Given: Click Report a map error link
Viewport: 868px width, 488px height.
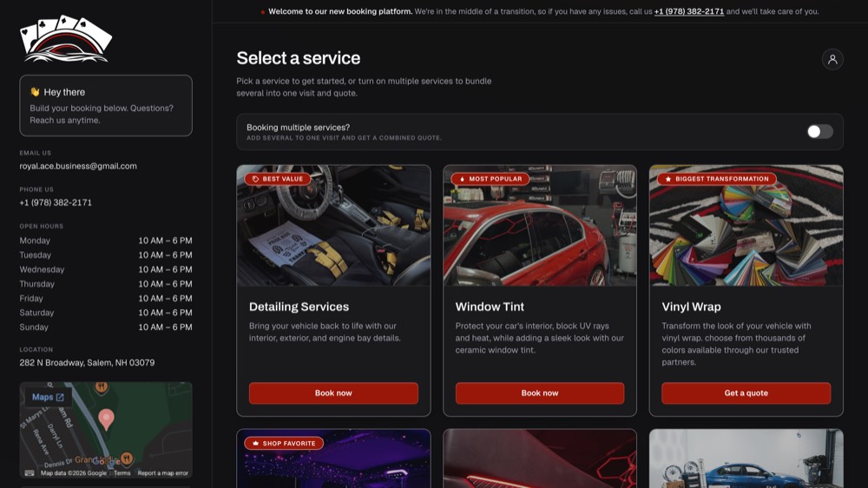Looking at the screenshot, I should pos(163,473).
